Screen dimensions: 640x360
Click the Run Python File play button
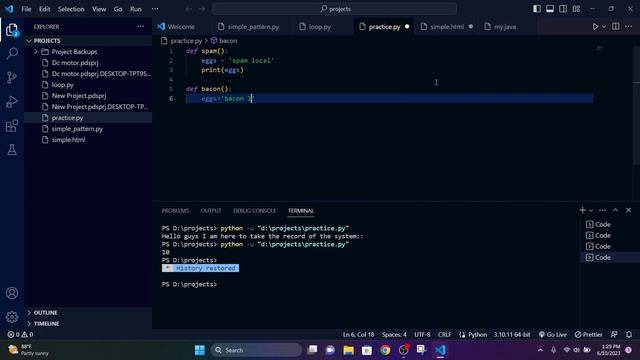(595, 27)
